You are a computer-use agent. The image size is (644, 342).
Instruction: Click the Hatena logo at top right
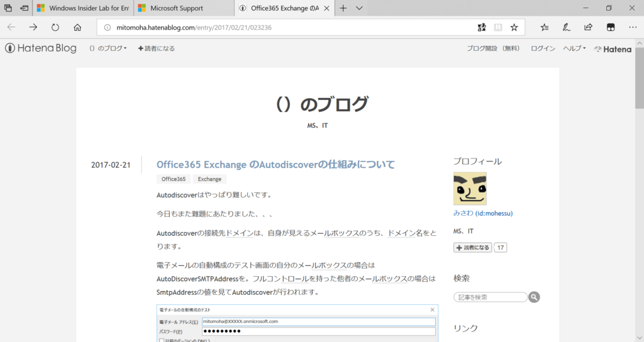tap(613, 49)
